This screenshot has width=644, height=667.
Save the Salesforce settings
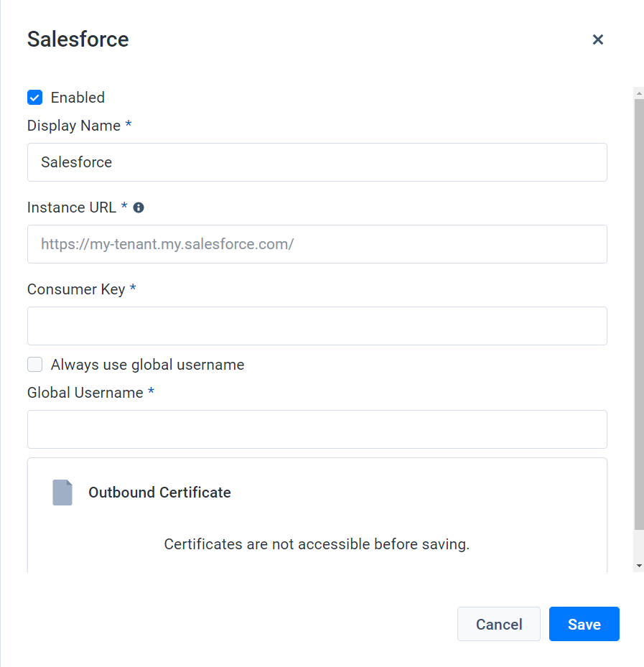[x=584, y=624]
